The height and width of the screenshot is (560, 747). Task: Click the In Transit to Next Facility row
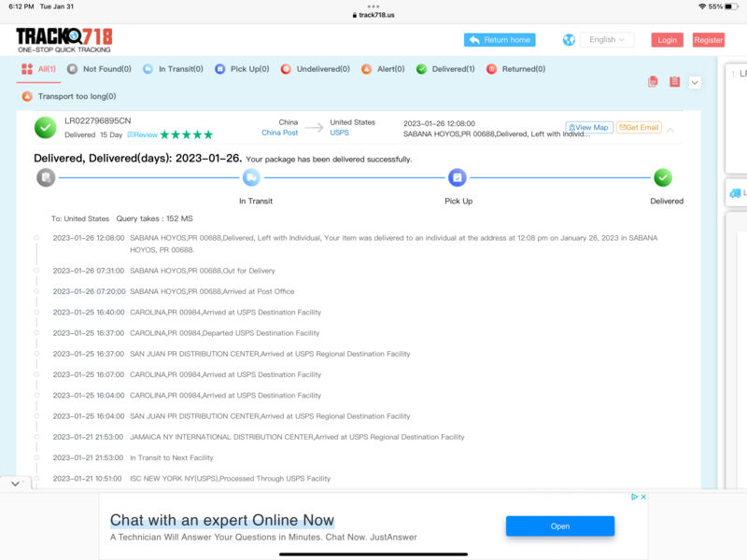(x=133, y=457)
